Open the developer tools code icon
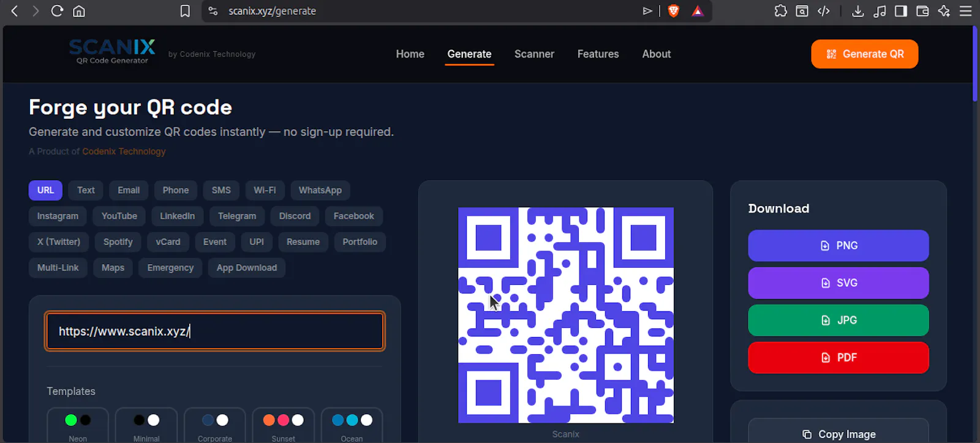 click(x=824, y=11)
